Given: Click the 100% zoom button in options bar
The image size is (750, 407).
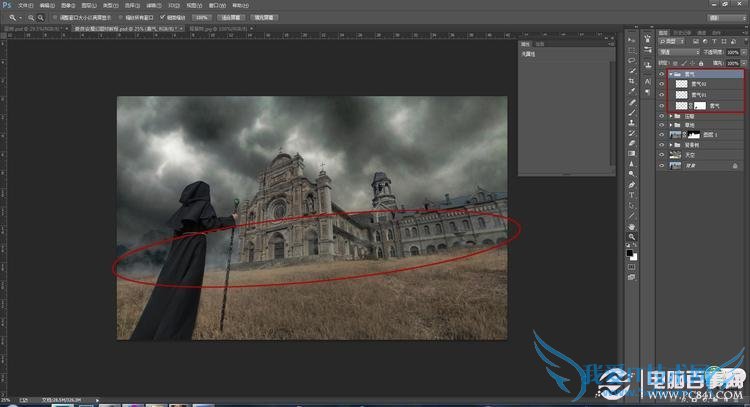Looking at the screenshot, I should coord(203,18).
